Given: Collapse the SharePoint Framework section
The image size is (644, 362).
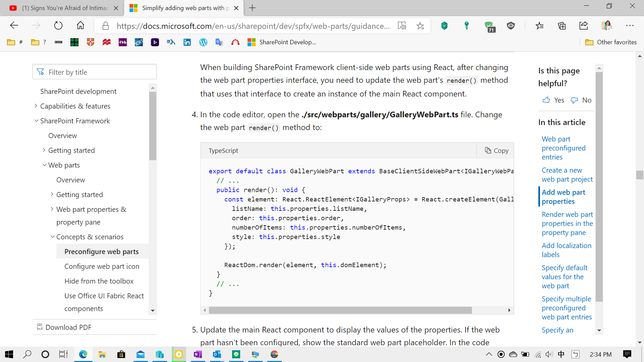Looking at the screenshot, I should click(36, 121).
